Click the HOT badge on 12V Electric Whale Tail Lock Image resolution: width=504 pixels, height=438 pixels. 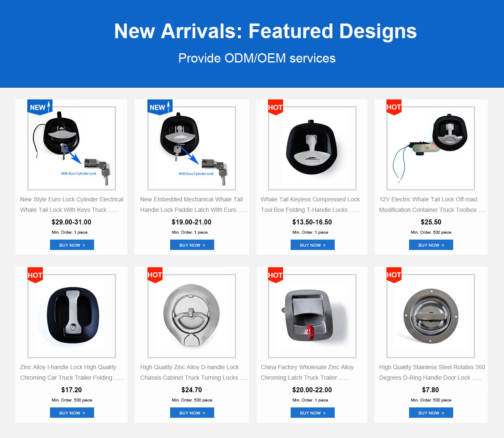tap(394, 107)
